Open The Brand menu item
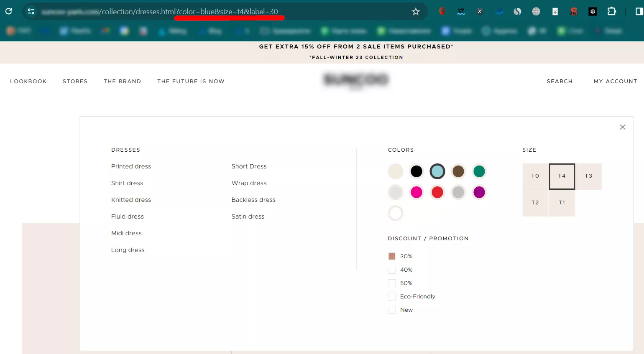Image resolution: width=644 pixels, height=354 pixels. [x=123, y=81]
